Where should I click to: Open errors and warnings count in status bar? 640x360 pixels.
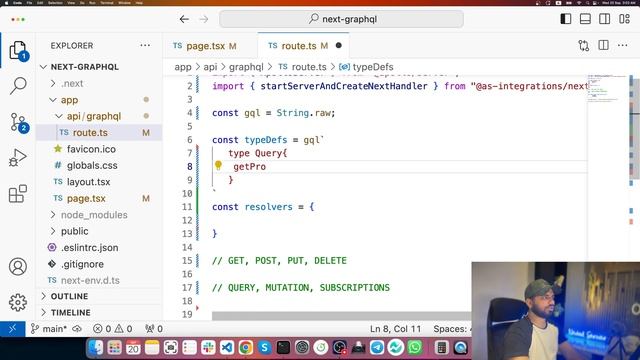(113, 329)
